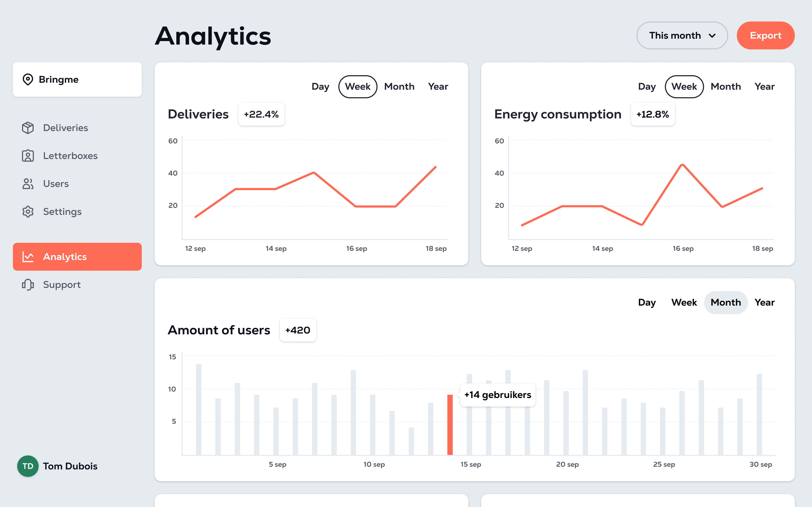812x507 pixels.
Task: Switch Amount of users chart to Day
Action: point(647,302)
